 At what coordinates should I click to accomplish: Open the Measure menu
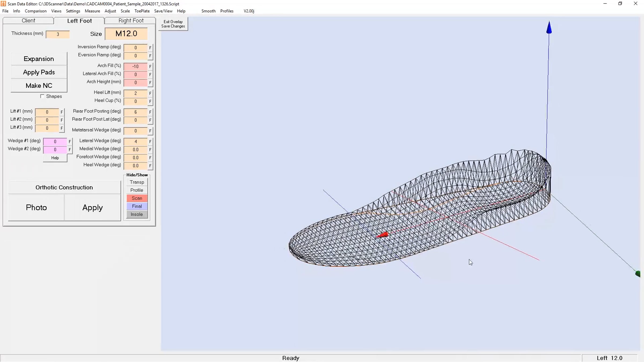pyautogui.click(x=92, y=11)
